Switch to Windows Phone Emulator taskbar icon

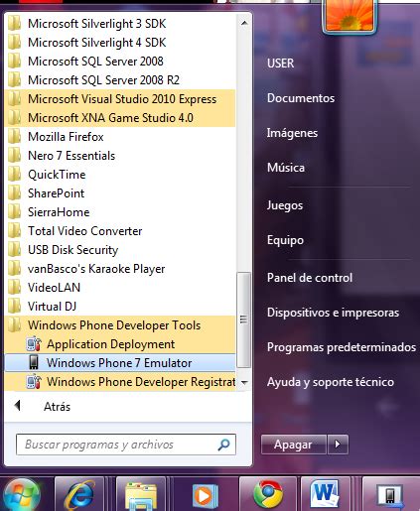390,495
